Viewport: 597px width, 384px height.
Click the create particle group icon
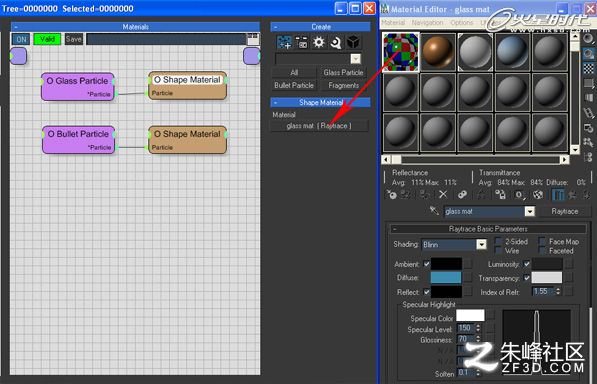(284, 42)
